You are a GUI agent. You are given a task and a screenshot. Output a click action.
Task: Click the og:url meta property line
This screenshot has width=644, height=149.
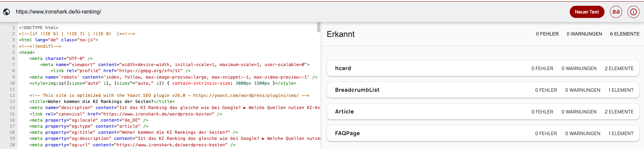(x=132, y=145)
